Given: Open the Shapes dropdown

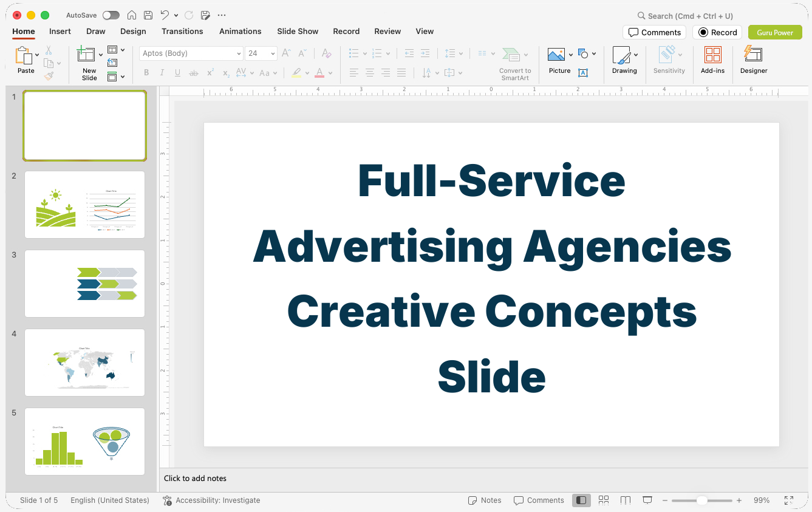Looking at the screenshot, I should point(587,53).
